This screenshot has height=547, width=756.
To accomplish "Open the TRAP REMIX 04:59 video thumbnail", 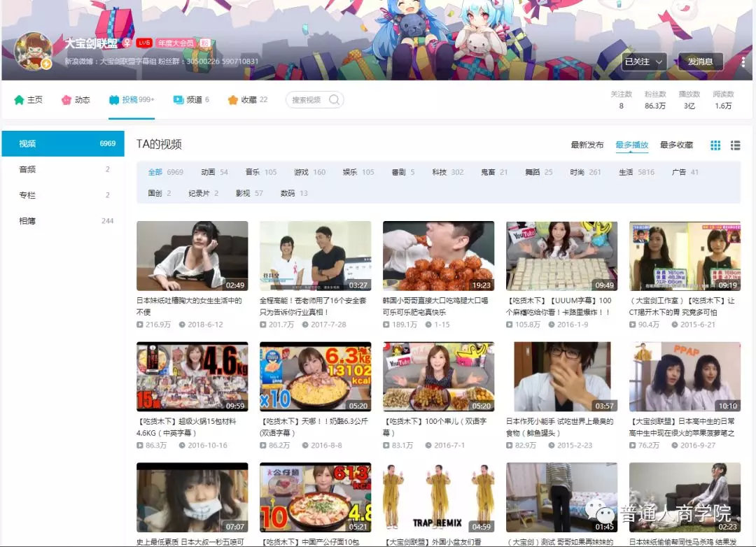I will tap(439, 498).
